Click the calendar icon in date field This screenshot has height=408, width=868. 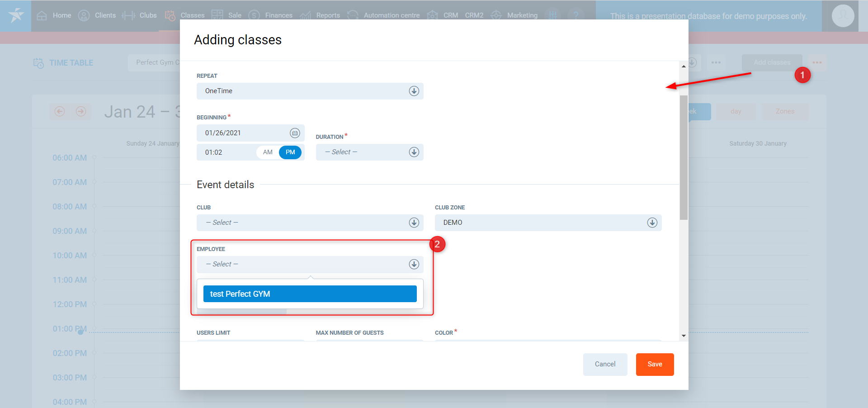[295, 133]
